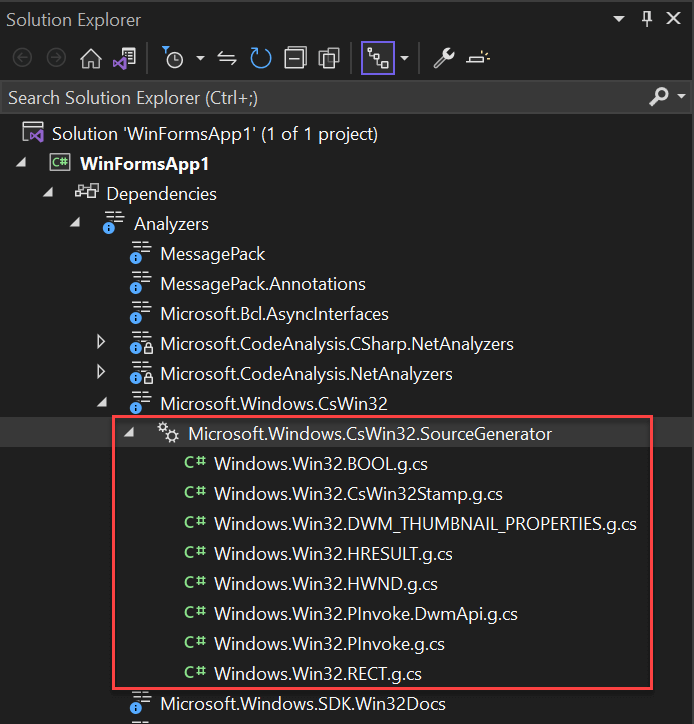
Task: Open Properties wrench icon
Action: pyautogui.click(x=443, y=59)
